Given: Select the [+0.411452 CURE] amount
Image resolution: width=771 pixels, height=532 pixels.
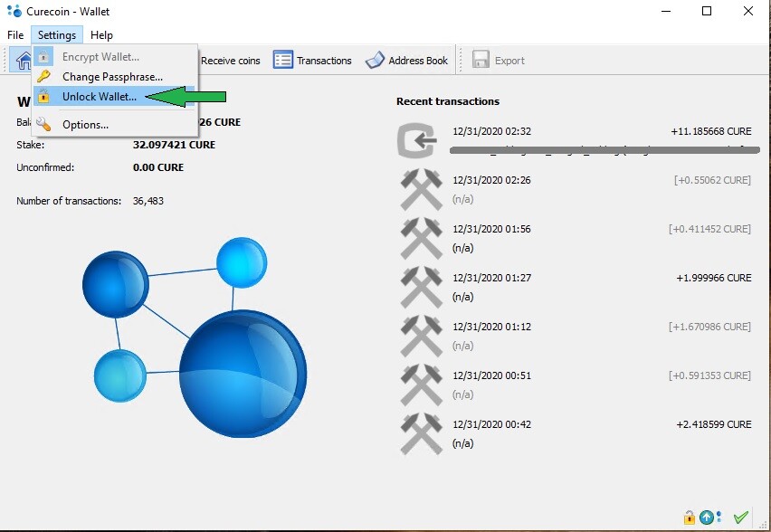Looking at the screenshot, I should click(x=709, y=229).
